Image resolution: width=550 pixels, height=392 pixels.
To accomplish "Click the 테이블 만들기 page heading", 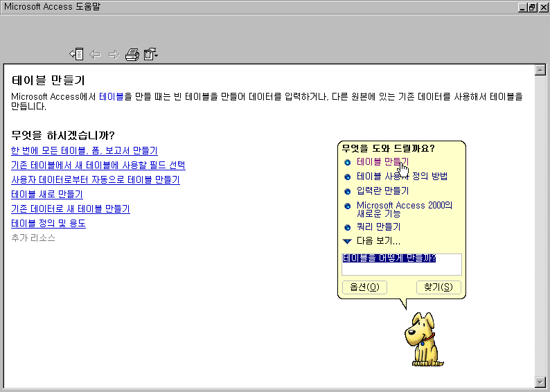I will coord(48,80).
